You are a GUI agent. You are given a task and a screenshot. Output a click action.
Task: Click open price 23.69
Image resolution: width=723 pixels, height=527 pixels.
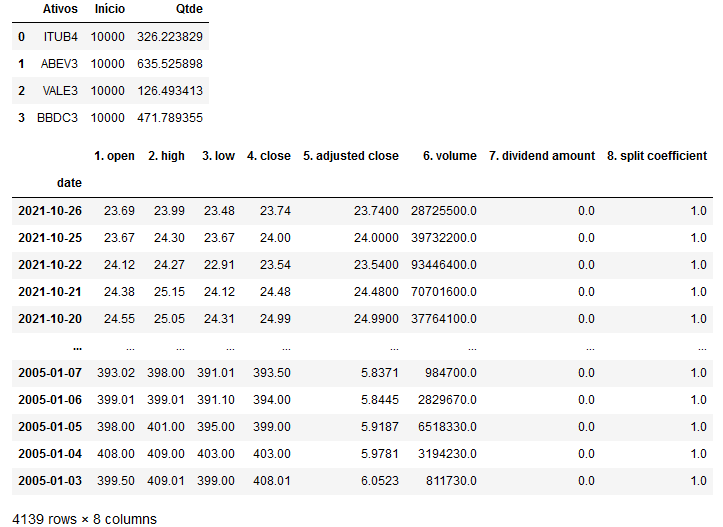(x=119, y=211)
